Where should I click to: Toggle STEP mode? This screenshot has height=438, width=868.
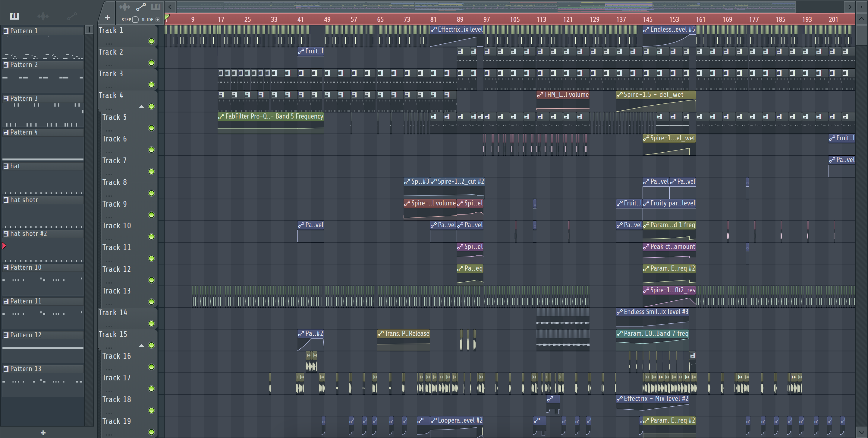[135, 20]
